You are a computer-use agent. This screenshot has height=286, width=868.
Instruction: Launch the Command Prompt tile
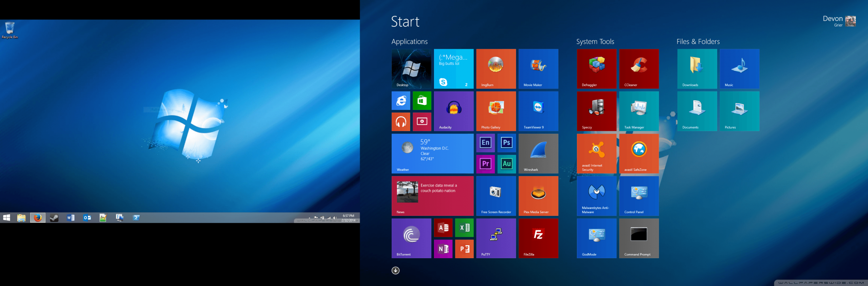pyautogui.click(x=639, y=238)
